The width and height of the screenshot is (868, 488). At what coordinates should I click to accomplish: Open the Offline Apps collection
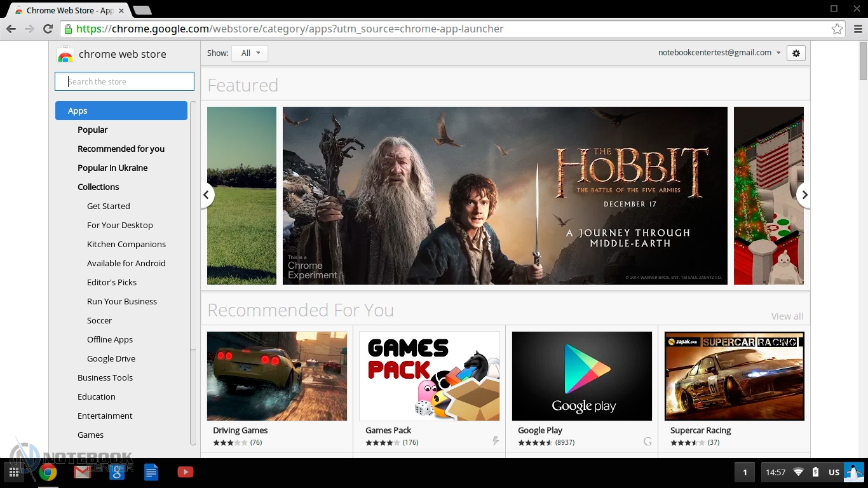(x=110, y=339)
